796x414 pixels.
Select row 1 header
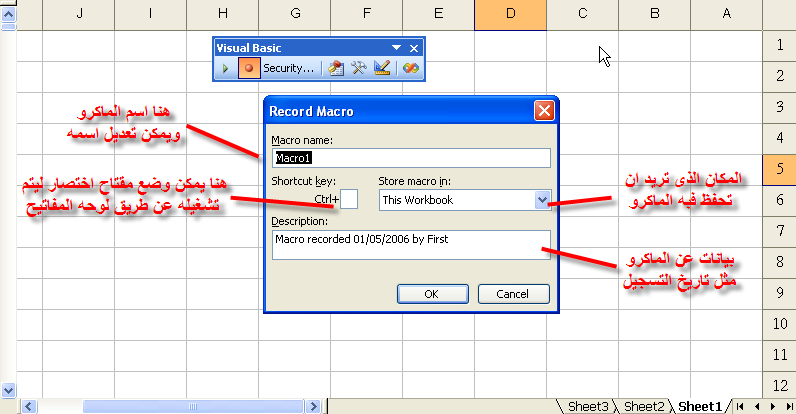(779, 46)
